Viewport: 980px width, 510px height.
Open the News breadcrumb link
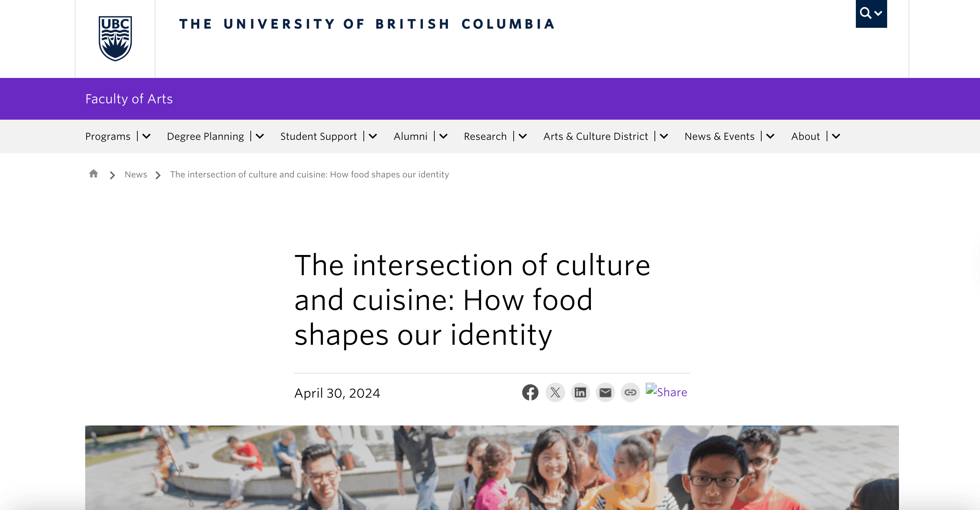pyautogui.click(x=135, y=174)
